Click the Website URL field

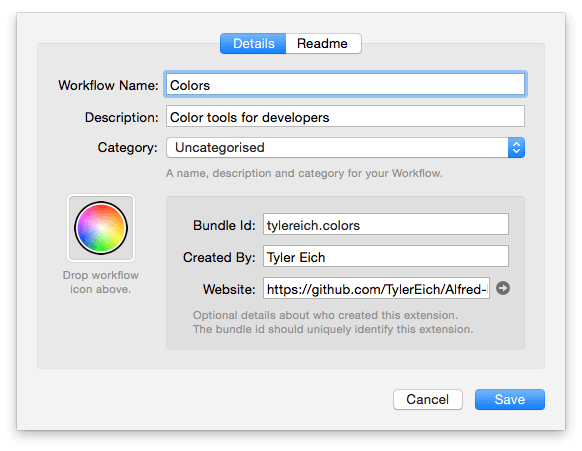(x=376, y=288)
